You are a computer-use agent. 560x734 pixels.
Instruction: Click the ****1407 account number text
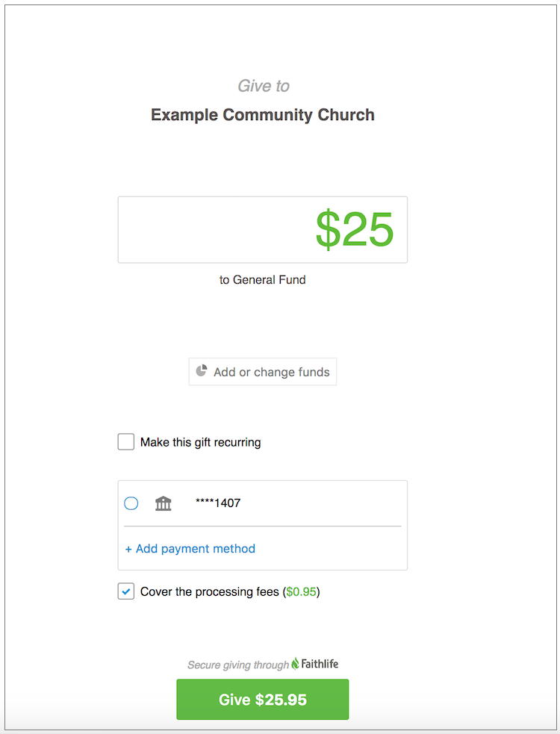click(218, 503)
